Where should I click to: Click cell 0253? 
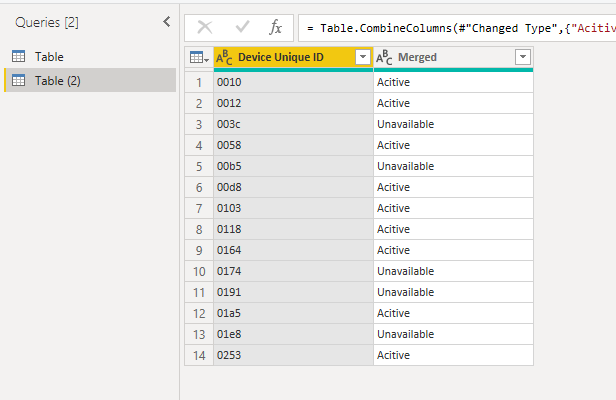tap(293, 356)
